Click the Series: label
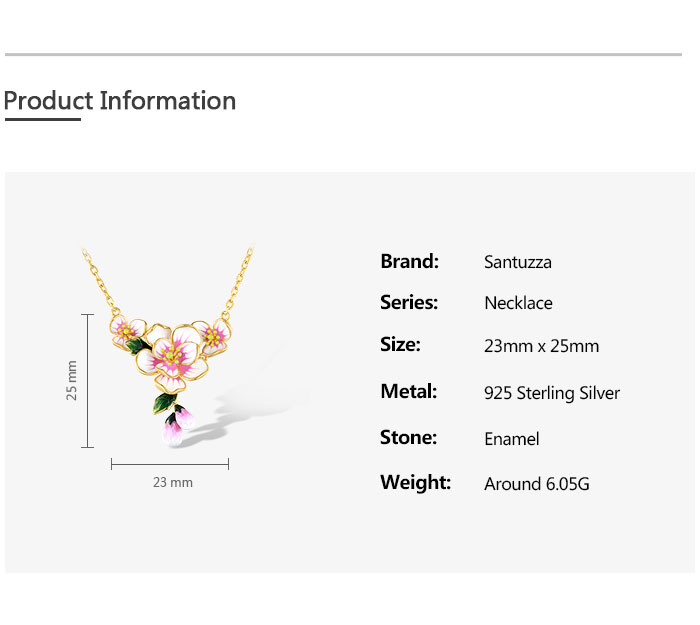The height and width of the screenshot is (625, 700). coord(409,302)
